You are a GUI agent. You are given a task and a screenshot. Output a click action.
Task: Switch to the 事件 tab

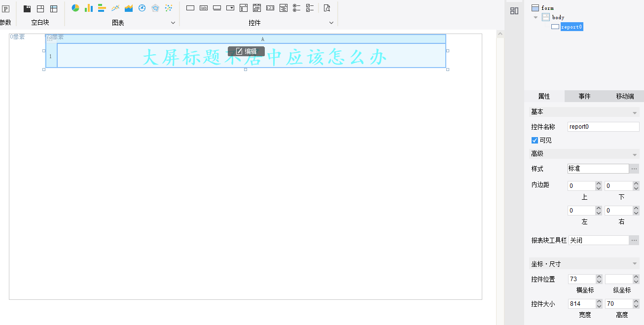point(585,96)
